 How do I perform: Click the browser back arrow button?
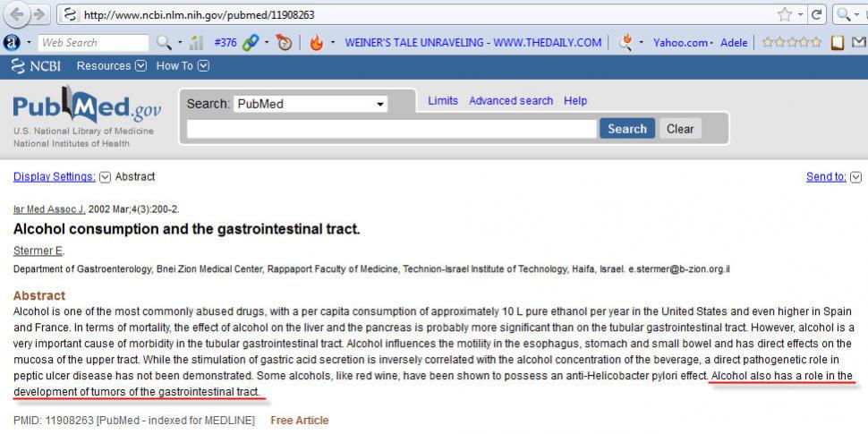pyautogui.click(x=15, y=14)
